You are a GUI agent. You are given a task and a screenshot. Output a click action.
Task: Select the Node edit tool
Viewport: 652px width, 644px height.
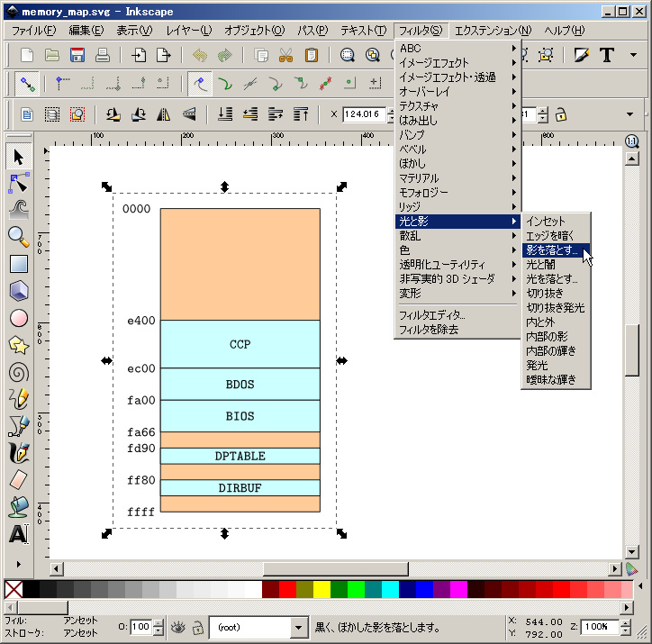[x=18, y=184]
